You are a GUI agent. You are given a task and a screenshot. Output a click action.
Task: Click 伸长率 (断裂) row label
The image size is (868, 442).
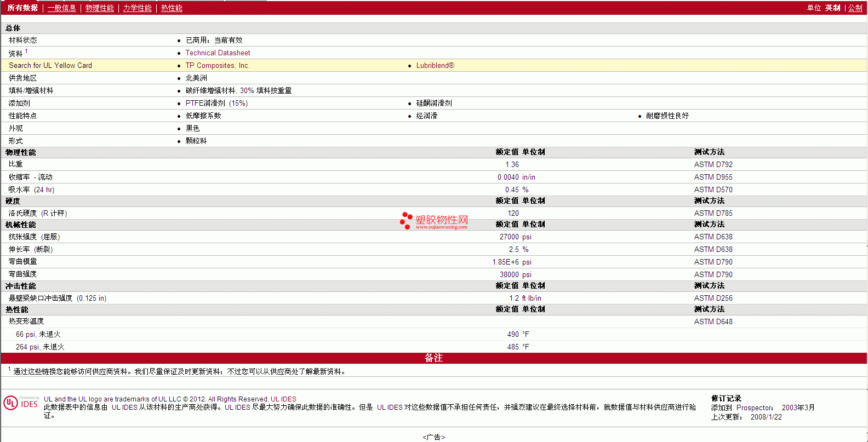pos(31,249)
